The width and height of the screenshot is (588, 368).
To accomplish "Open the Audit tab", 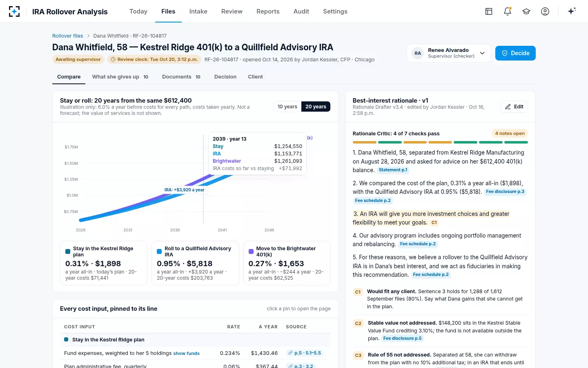I will pyautogui.click(x=301, y=11).
